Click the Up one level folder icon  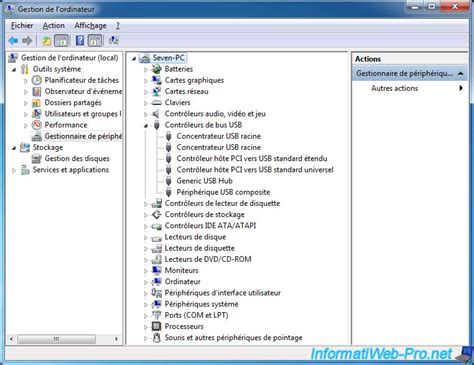pyautogui.click(x=46, y=41)
